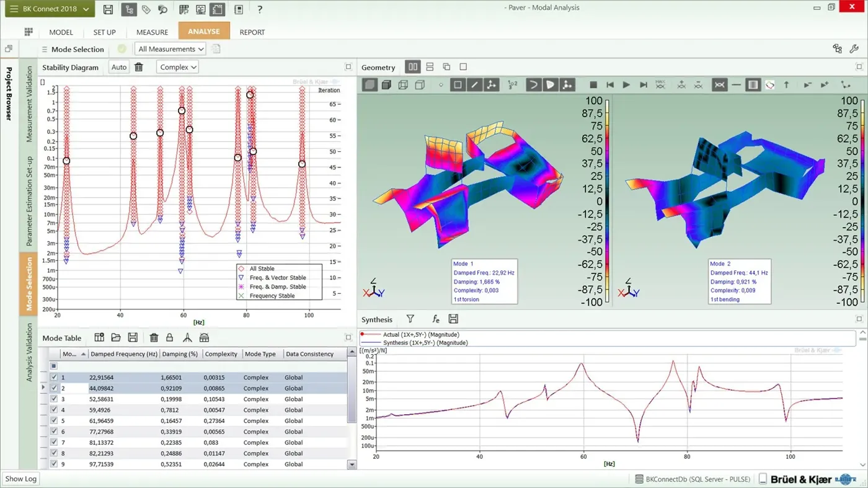868x488 pixels.
Task: Open the help question mark icon
Action: point(259,9)
